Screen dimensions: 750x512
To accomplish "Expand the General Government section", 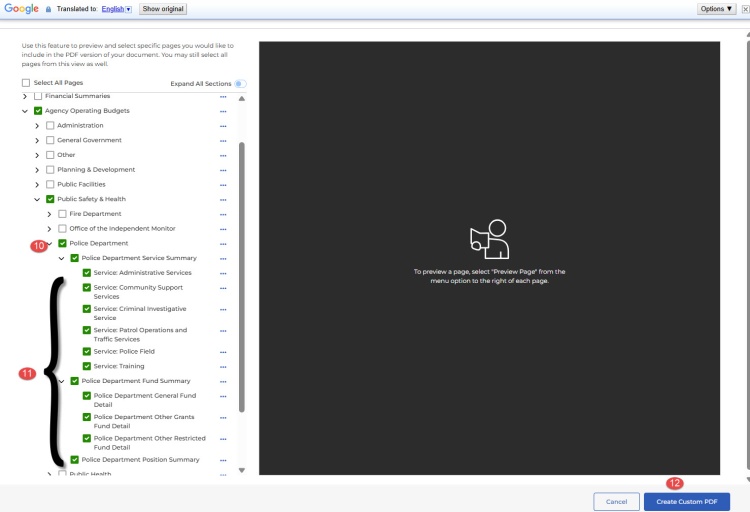I will (x=37, y=140).
